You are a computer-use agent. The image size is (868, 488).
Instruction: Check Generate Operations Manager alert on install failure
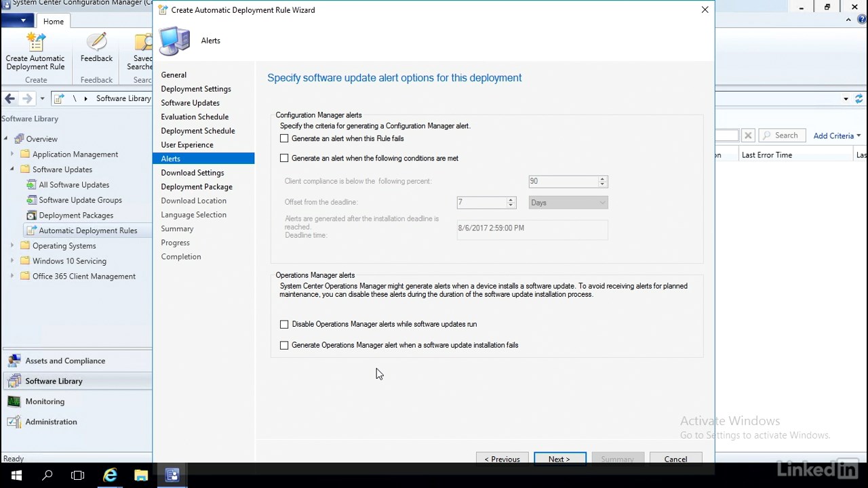[284, 345]
